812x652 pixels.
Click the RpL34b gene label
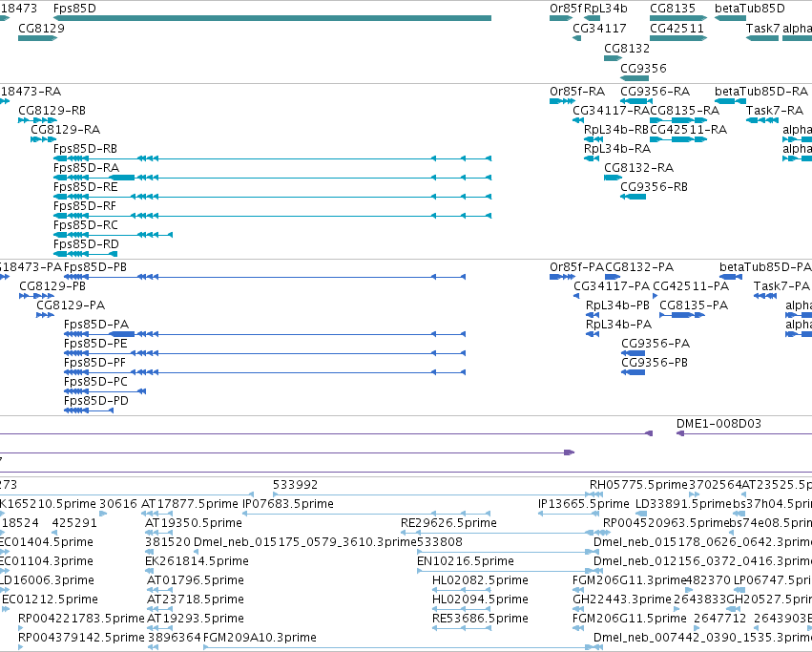pyautogui.click(x=605, y=9)
